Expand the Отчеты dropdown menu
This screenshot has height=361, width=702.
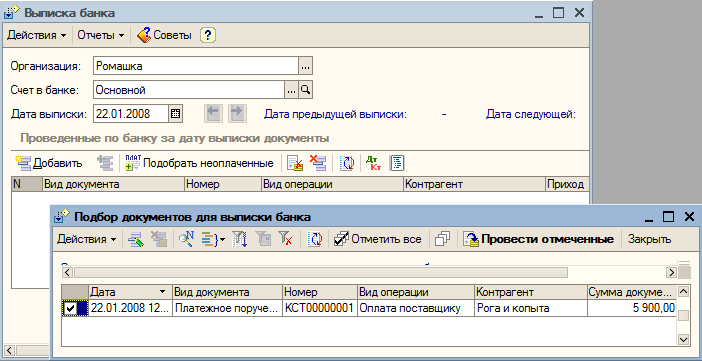click(x=101, y=35)
